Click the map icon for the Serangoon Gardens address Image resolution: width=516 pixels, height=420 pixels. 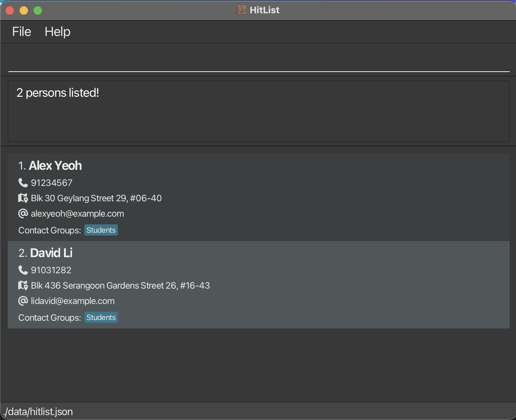[23, 285]
